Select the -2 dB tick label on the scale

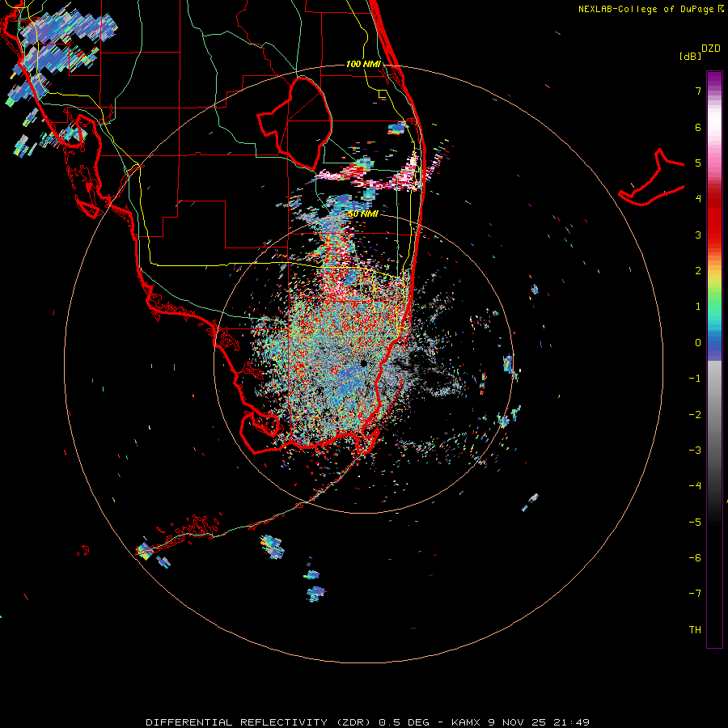(x=695, y=415)
